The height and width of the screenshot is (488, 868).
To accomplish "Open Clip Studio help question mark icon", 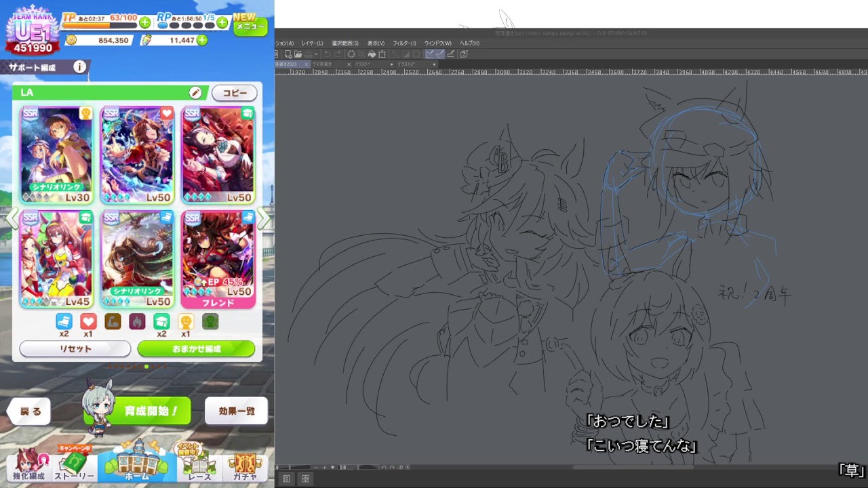I will 464,54.
